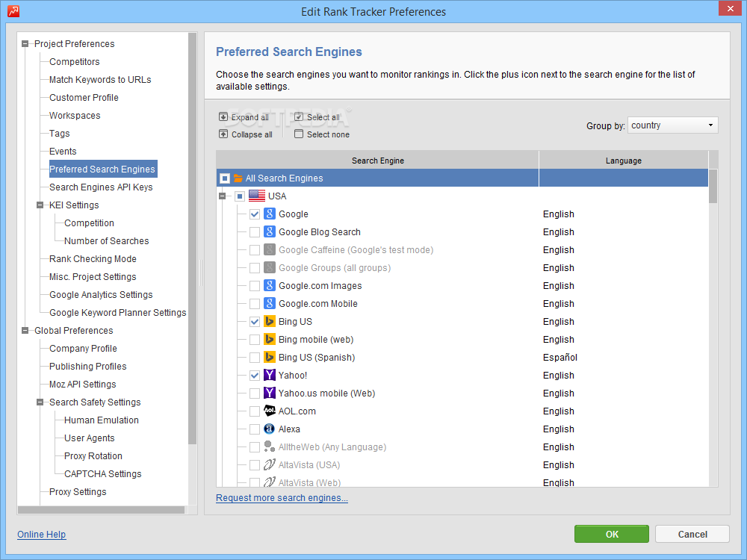Click the Expand all label
Screen dimensions: 747x560
pyautogui.click(x=250, y=118)
